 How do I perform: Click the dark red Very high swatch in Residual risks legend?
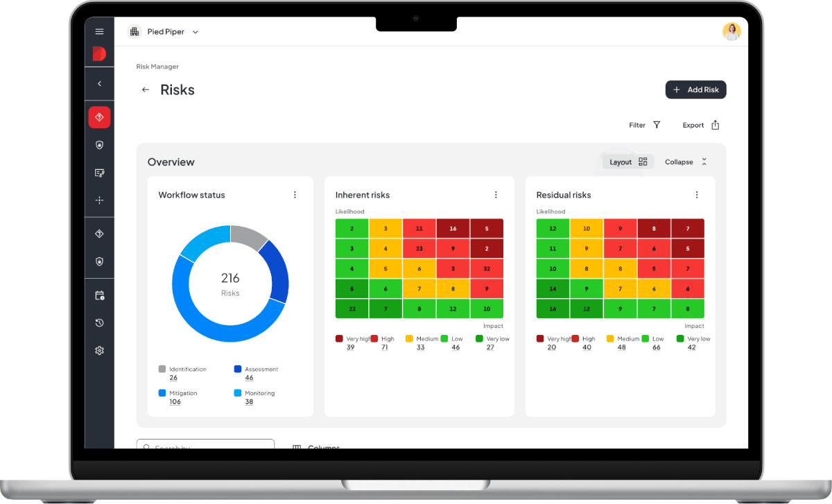point(540,339)
